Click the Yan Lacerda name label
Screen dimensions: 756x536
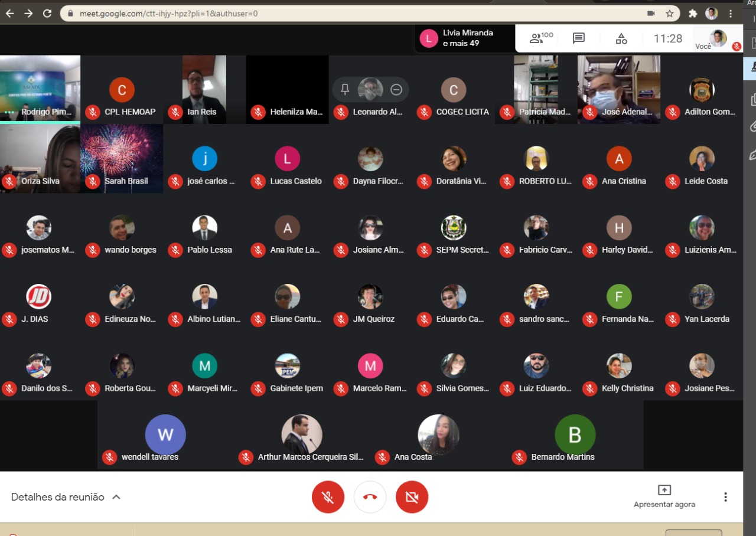tap(707, 319)
